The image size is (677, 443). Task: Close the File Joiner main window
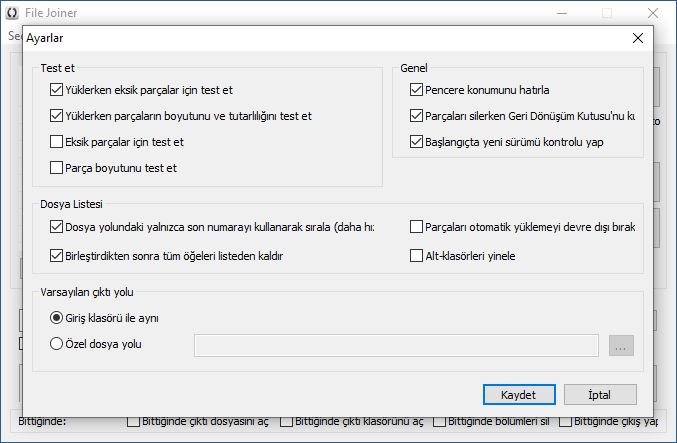[x=653, y=13]
